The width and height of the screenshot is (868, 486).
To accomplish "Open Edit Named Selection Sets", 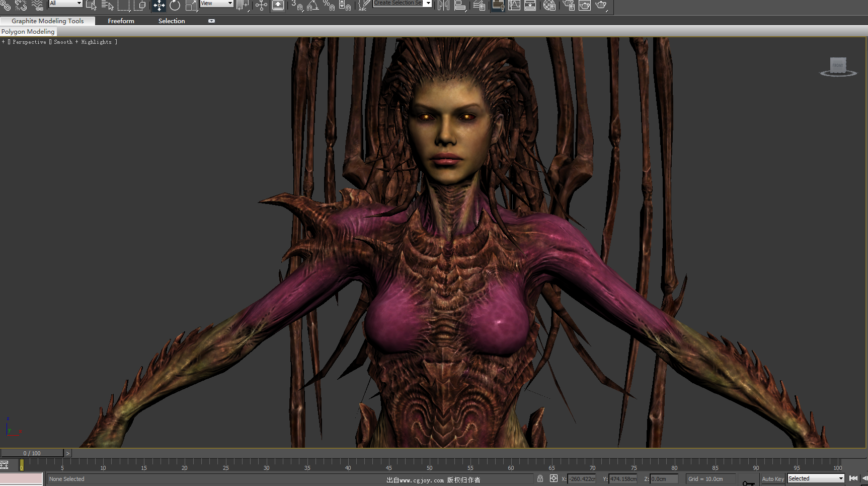I will click(x=363, y=5).
